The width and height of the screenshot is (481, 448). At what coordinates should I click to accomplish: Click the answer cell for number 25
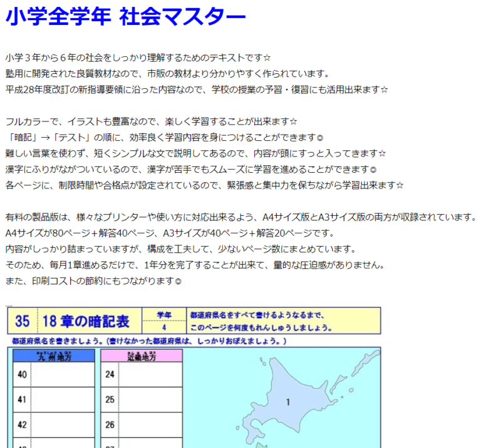[x=150, y=400]
